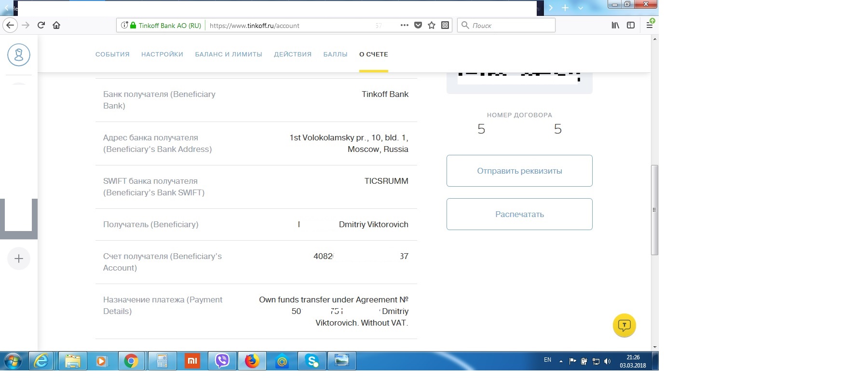
Task: Open Skype from the taskbar
Action: click(312, 361)
